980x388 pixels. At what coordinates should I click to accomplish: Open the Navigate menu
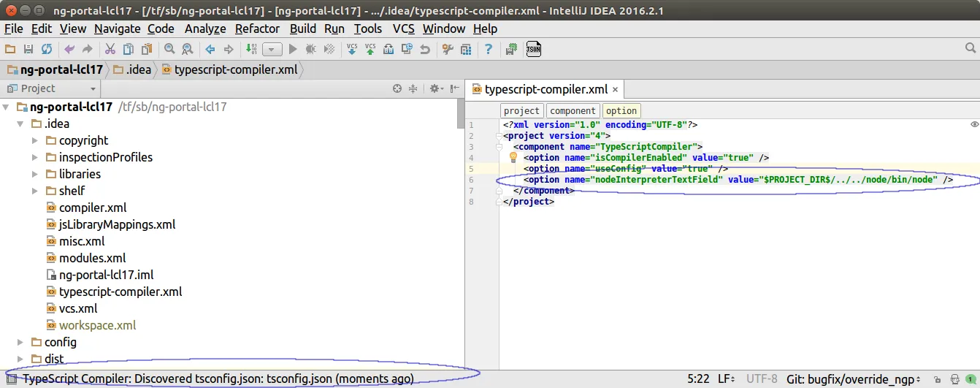pos(117,28)
